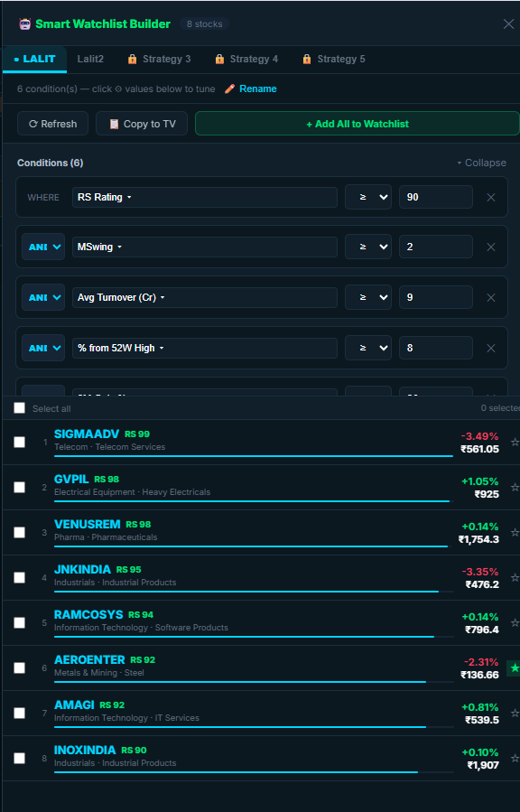
Task: Remove the RS Rating condition
Action: click(x=491, y=197)
